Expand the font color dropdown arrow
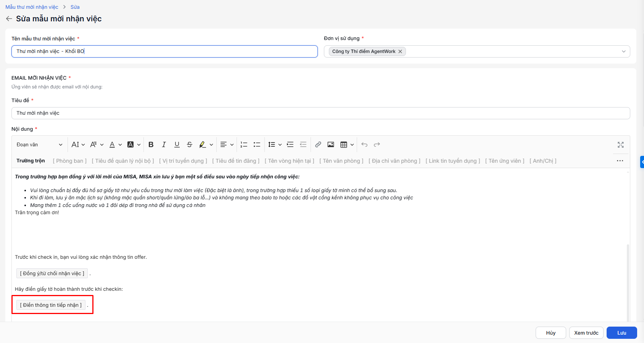 pos(120,145)
